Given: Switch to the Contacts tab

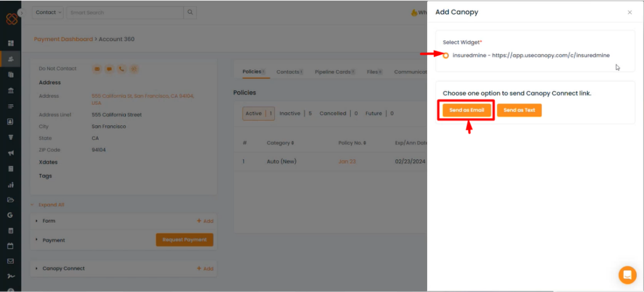Looking at the screenshot, I should click(x=289, y=72).
